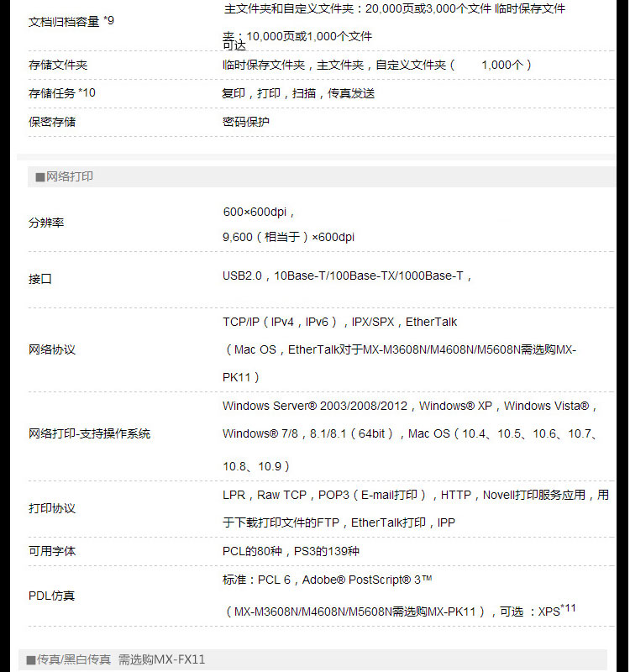Click the Windows Server® 2003/2008/2012 line
This screenshot has width=630, height=672.
point(410,406)
